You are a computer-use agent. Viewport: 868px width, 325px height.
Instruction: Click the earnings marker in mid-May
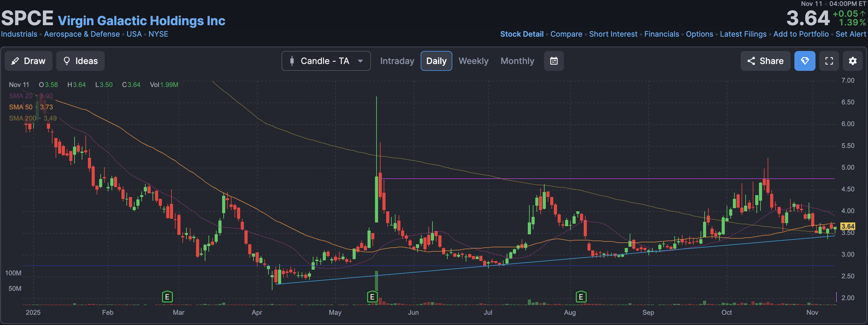372,297
